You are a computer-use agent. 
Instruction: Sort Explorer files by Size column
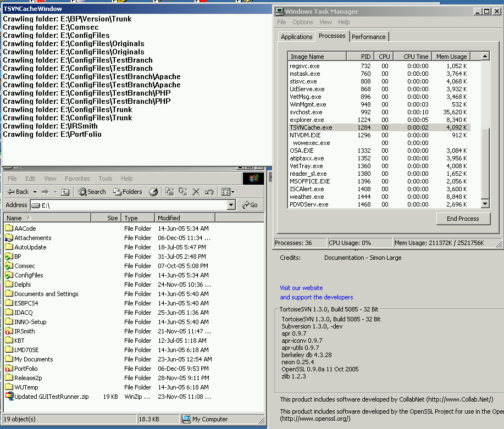[x=106, y=218]
